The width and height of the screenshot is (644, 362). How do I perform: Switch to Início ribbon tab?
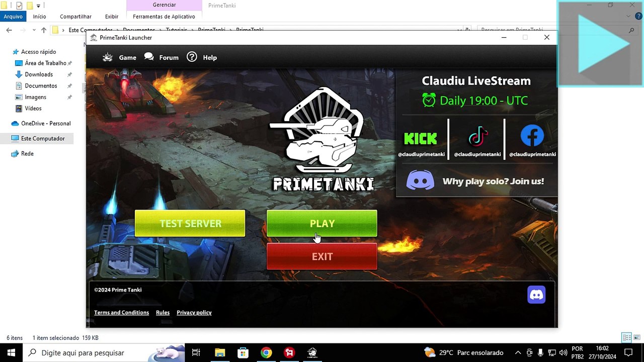click(x=39, y=17)
